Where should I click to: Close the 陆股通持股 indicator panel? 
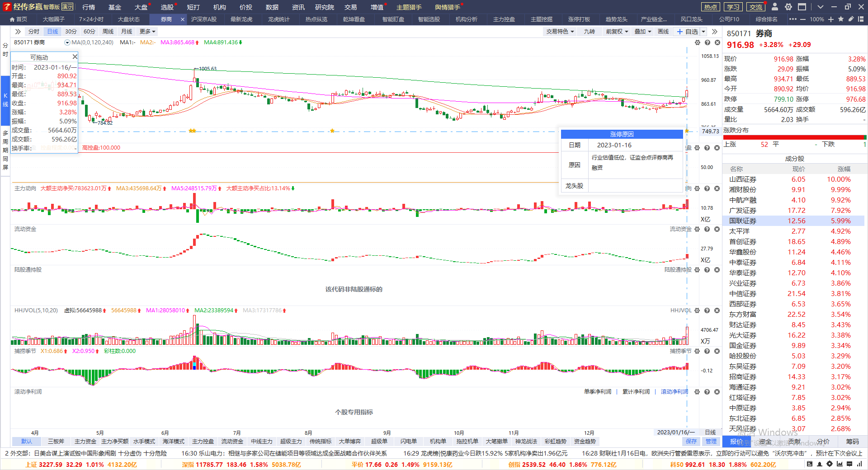[717, 270]
